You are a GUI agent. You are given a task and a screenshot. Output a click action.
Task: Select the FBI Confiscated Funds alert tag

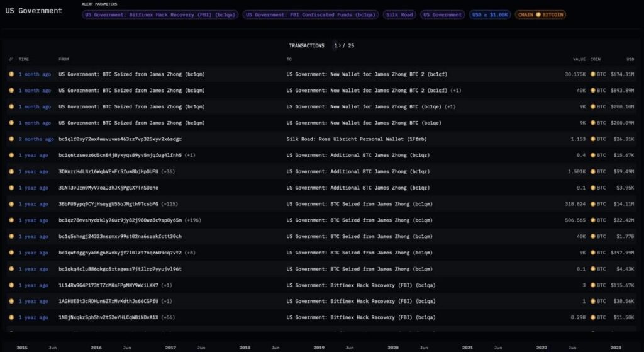coord(311,14)
